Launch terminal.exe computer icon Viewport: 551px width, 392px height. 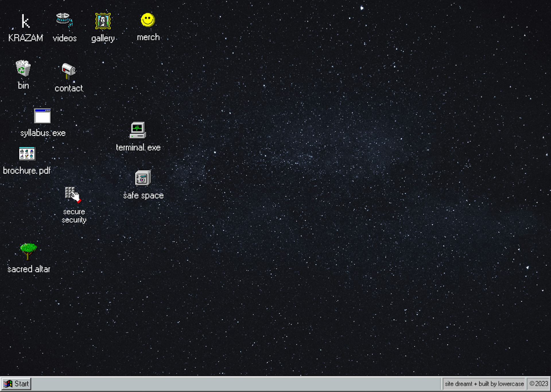[x=138, y=130]
